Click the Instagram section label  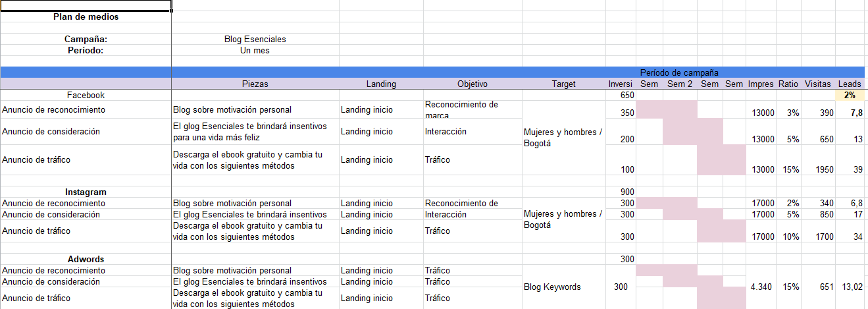(86, 192)
